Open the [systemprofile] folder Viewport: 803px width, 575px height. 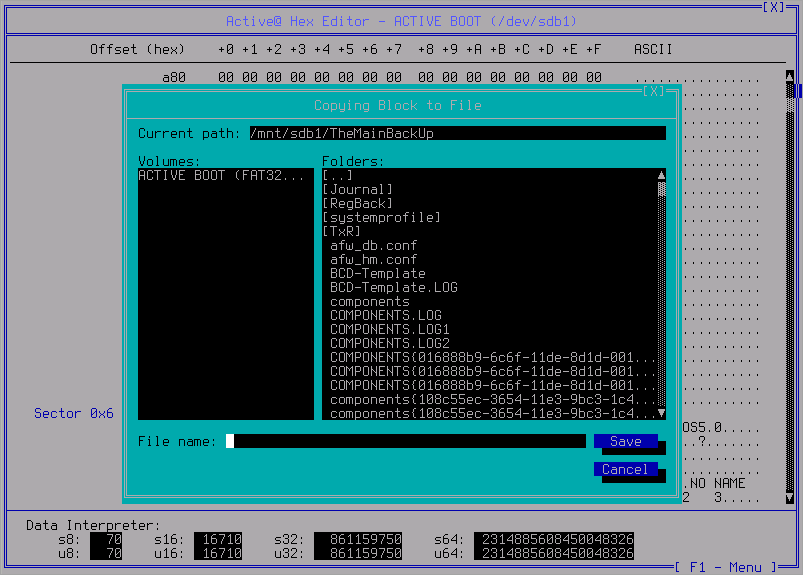[x=382, y=217]
